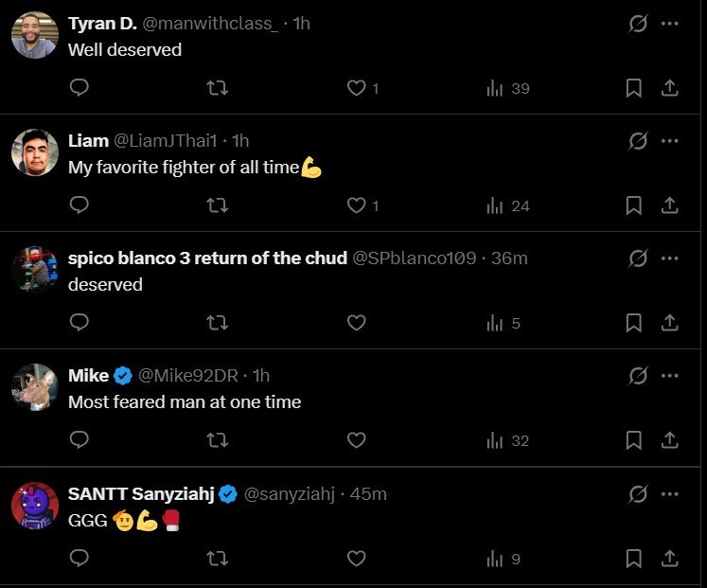Reply to Tyran D.'s tweet
This screenshot has width=707, height=588.
80,88
